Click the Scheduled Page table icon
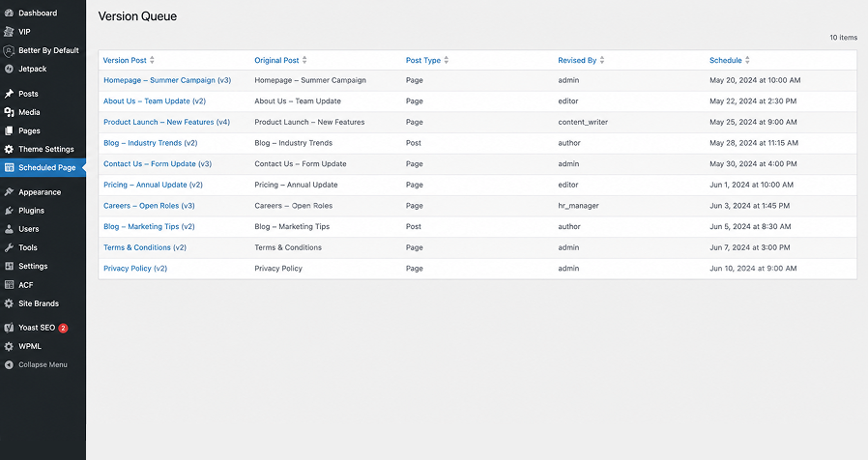This screenshot has height=460, width=868. click(x=9, y=167)
